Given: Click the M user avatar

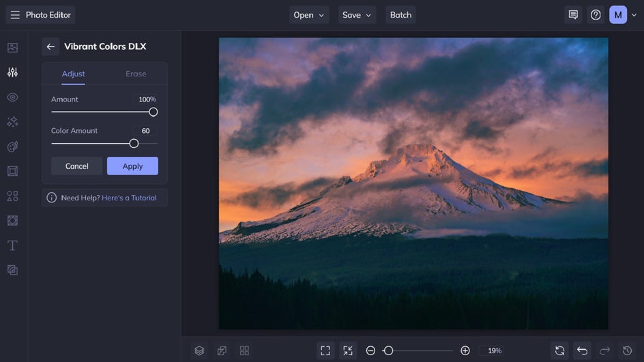Looking at the screenshot, I should click(617, 15).
